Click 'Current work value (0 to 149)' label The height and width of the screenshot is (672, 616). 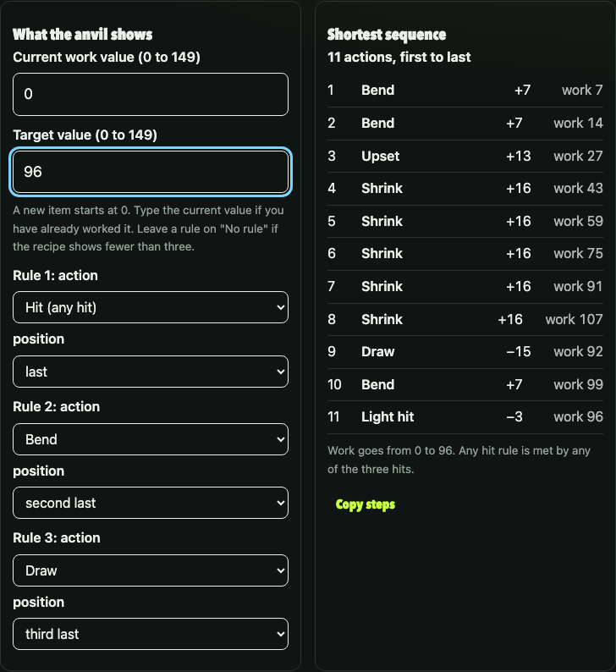[x=107, y=57]
